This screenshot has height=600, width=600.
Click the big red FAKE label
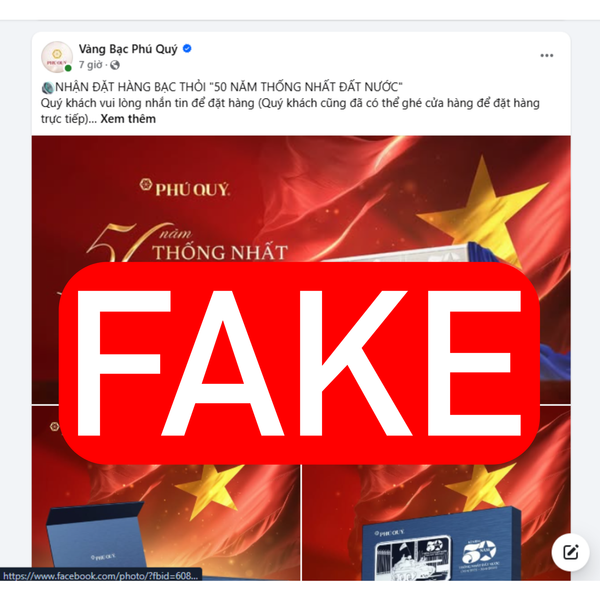tap(299, 363)
